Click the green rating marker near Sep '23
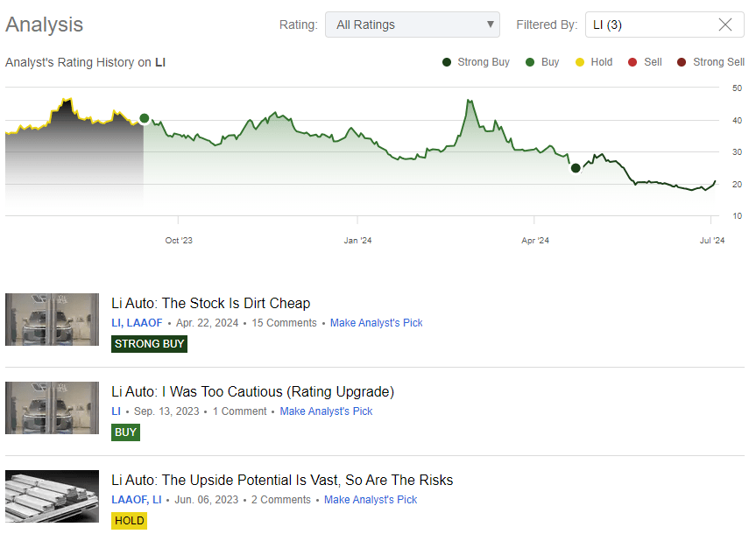 tap(143, 117)
